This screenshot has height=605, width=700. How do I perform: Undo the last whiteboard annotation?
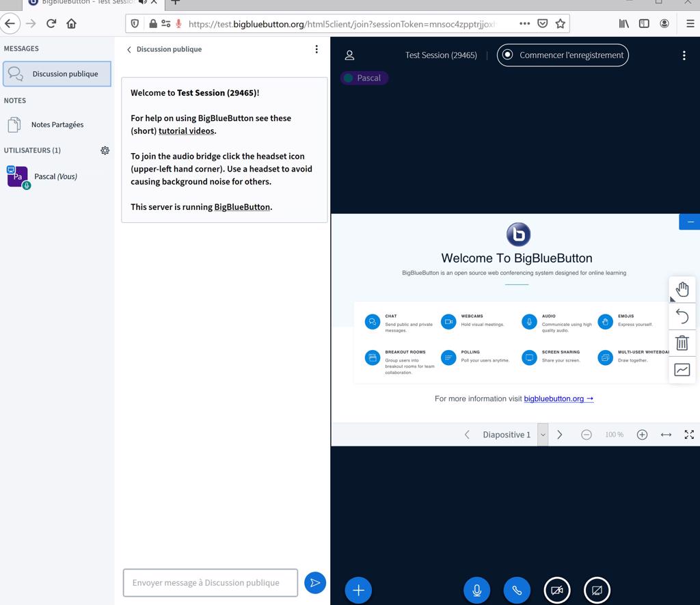(x=682, y=316)
